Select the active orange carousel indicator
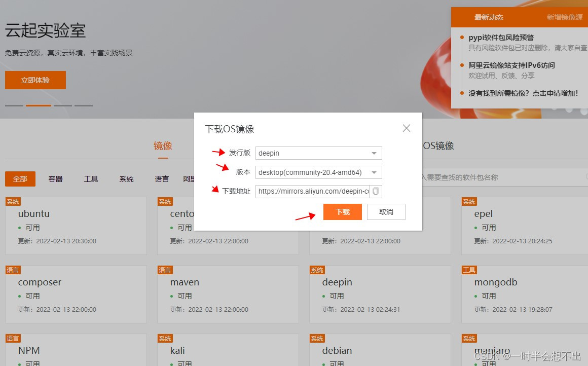The height and width of the screenshot is (366, 588). tap(38, 106)
